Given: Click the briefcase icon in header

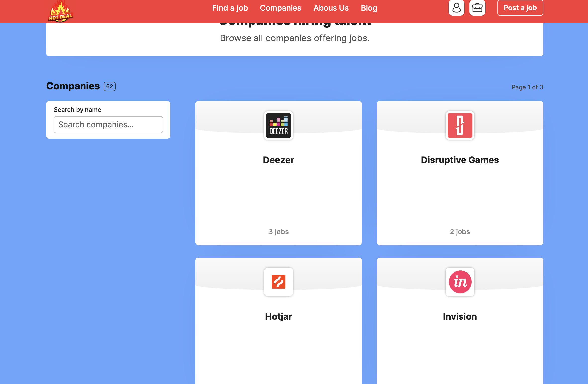Looking at the screenshot, I should [477, 8].
